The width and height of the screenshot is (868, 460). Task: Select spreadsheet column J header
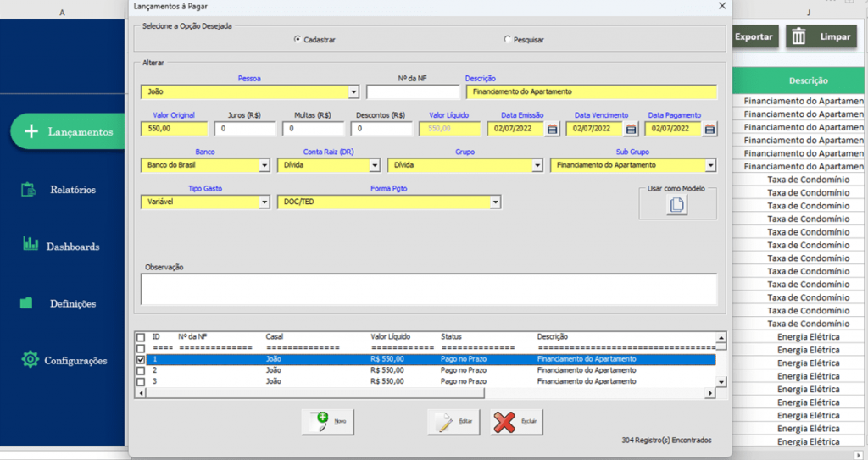tap(808, 12)
